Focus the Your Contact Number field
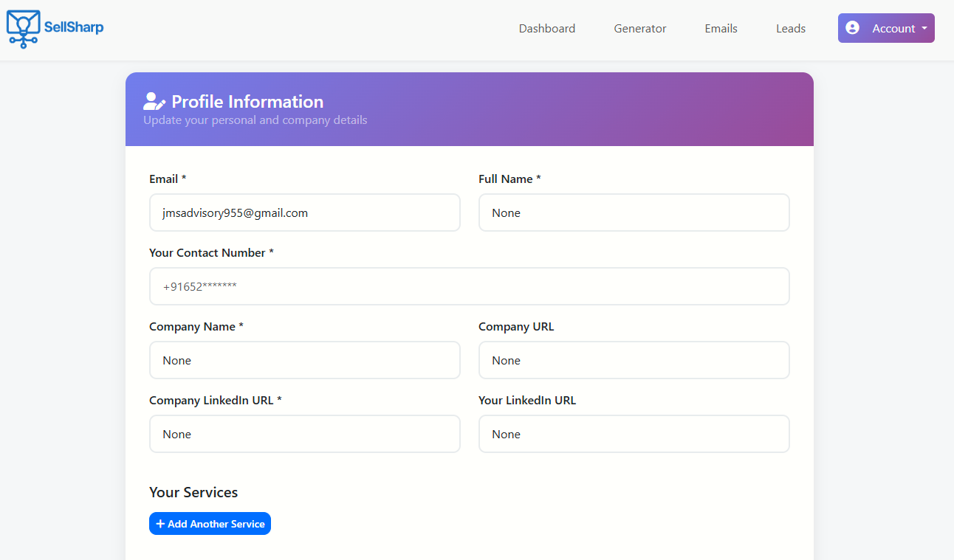The width and height of the screenshot is (954, 560). click(x=470, y=286)
